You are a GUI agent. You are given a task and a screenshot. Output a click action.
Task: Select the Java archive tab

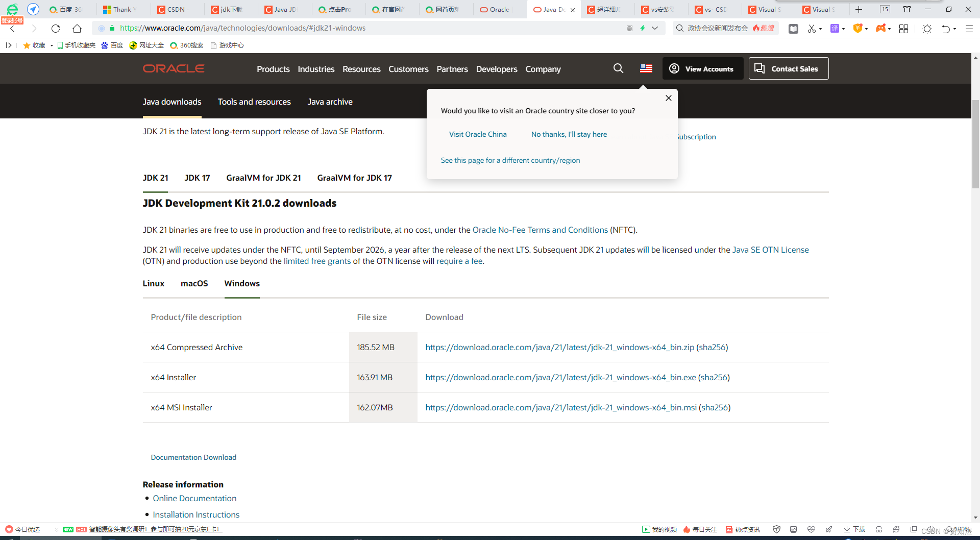[x=330, y=102]
